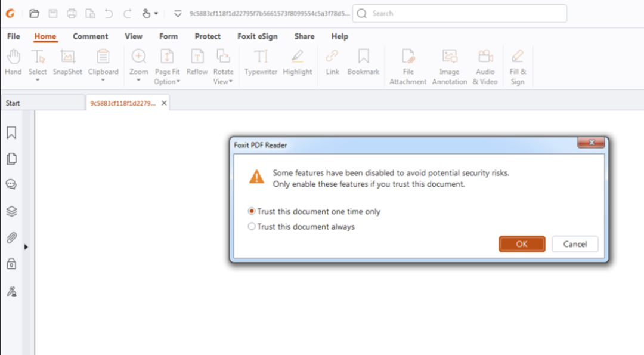The height and width of the screenshot is (355, 644).
Task: Click in the Search field
Action: [460, 14]
